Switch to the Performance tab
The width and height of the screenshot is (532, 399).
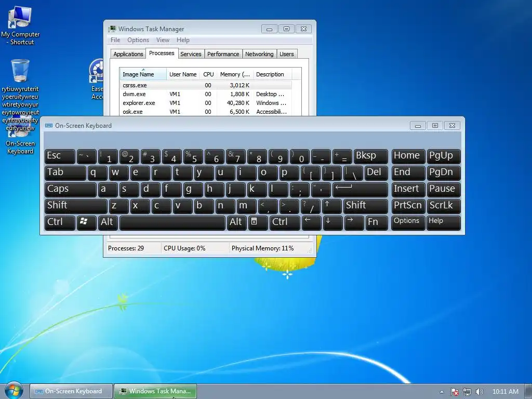click(x=223, y=54)
